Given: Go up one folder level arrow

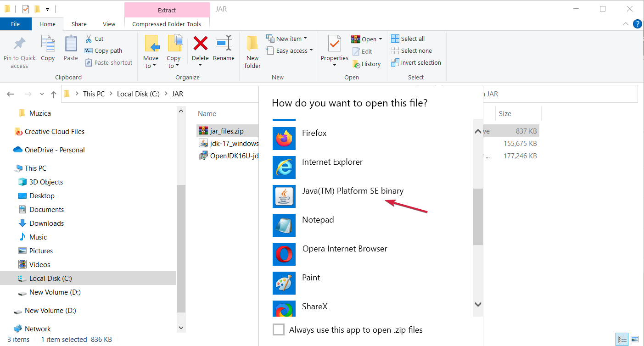Looking at the screenshot, I should click(54, 94).
